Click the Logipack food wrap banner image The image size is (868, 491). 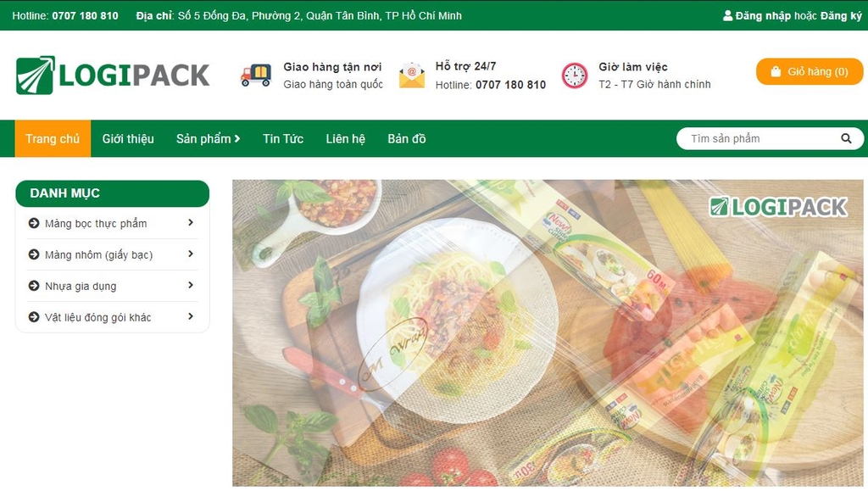(x=548, y=332)
